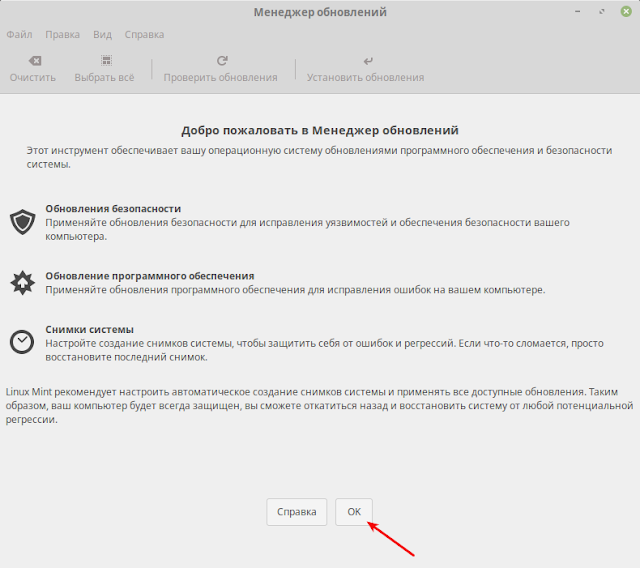
Task: Minimize the Менеджер обновлений window
Action: [578, 11]
